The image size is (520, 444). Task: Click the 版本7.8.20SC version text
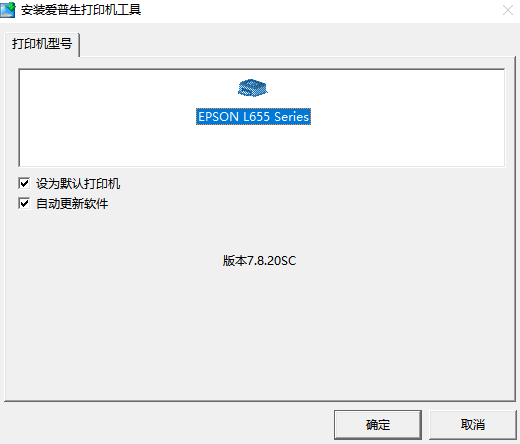pyautogui.click(x=259, y=261)
